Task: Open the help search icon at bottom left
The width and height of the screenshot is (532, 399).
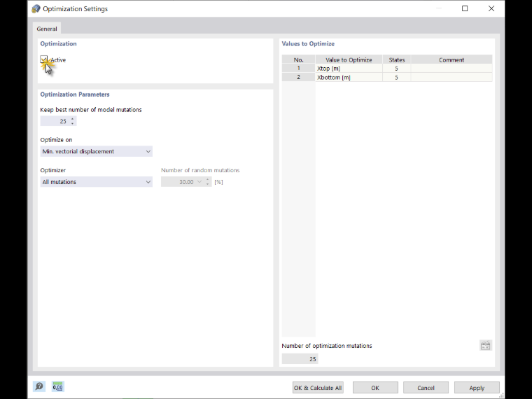Action: coord(39,386)
